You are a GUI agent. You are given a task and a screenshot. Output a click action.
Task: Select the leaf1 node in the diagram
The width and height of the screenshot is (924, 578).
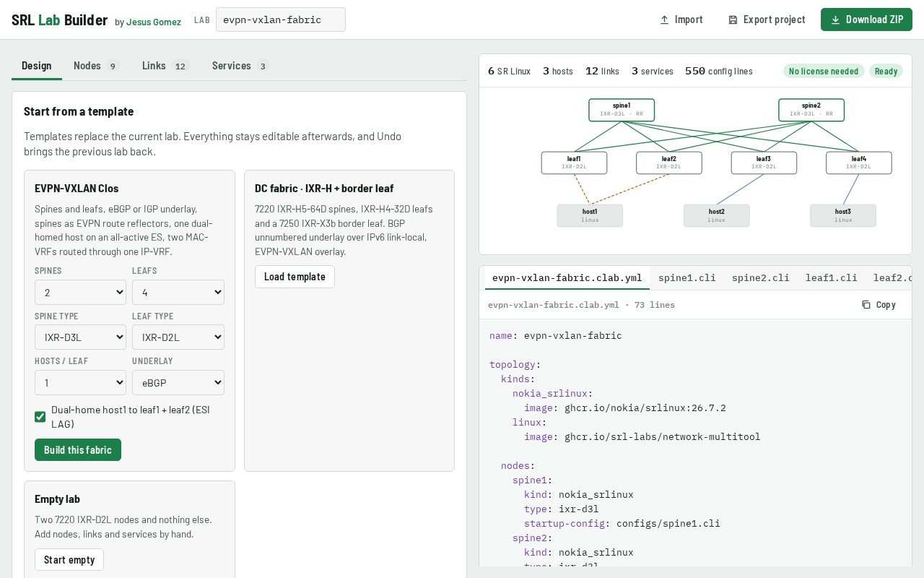(x=574, y=163)
